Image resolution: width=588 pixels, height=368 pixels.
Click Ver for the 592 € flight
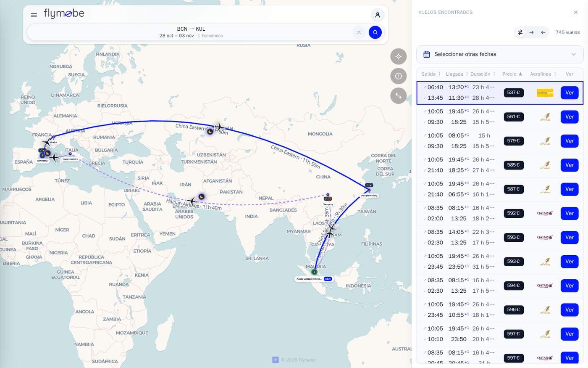click(570, 213)
